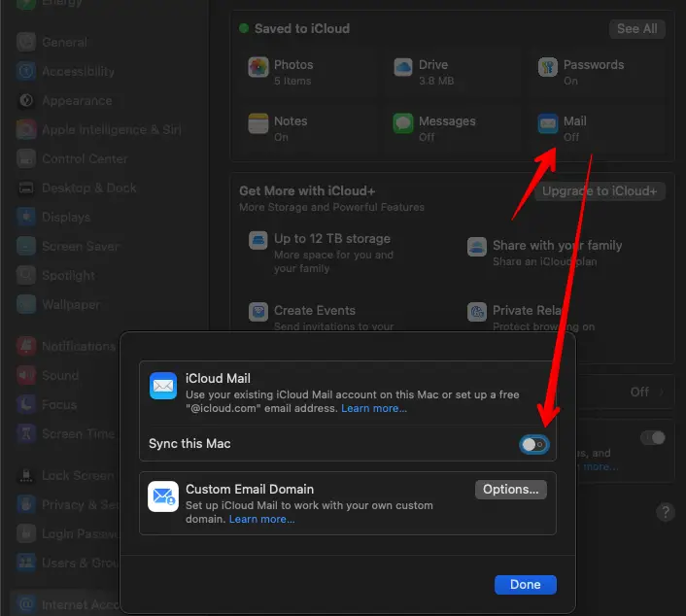Click the help question mark button
The image size is (686, 616).
coord(665,511)
